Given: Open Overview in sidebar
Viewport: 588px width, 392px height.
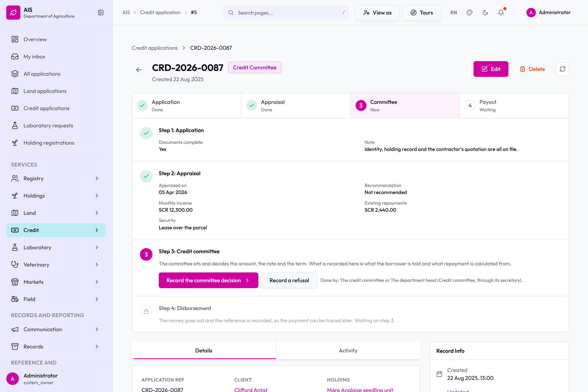Looking at the screenshot, I should pyautogui.click(x=56, y=39).
